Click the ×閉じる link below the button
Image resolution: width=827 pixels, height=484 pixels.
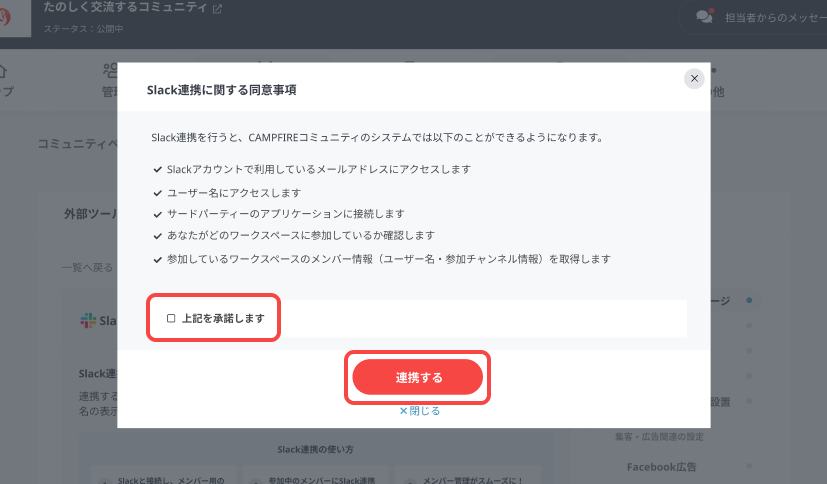[x=420, y=410]
